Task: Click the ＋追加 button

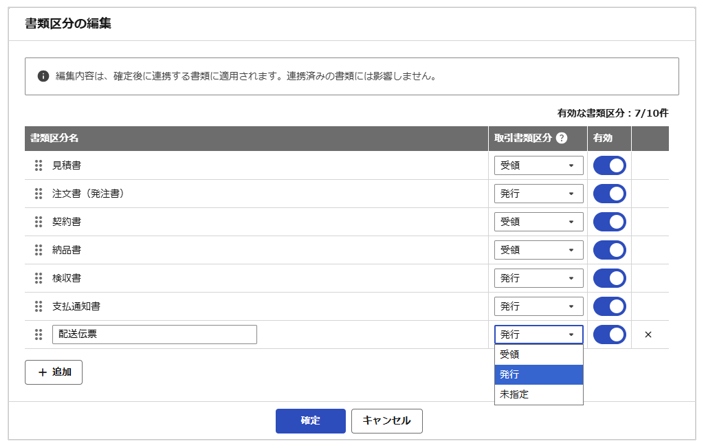Action: coord(54,372)
